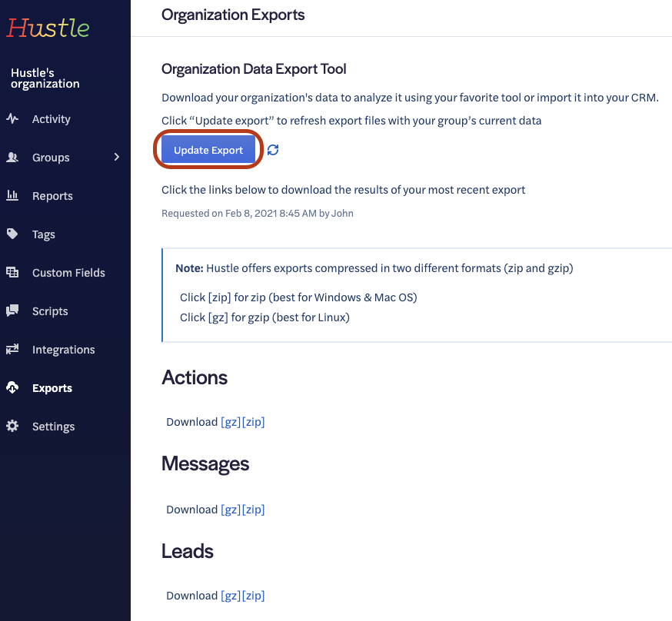This screenshot has height=621, width=672.
Task: Click the Tags label icon
Action: coord(12,234)
